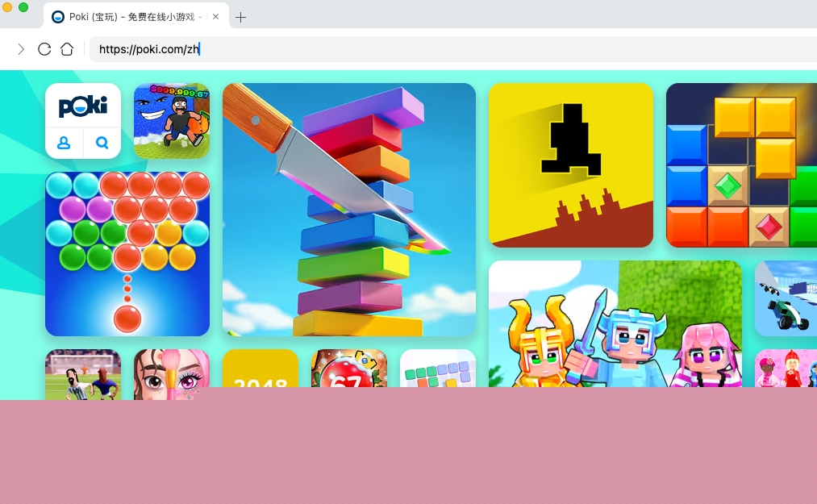Open the 2048 game tile
This screenshot has width=817, height=504.
pyautogui.click(x=261, y=369)
